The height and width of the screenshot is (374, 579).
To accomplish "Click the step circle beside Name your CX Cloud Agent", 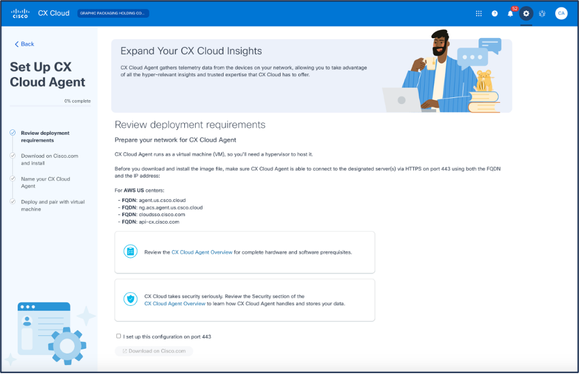I will pos(13,178).
